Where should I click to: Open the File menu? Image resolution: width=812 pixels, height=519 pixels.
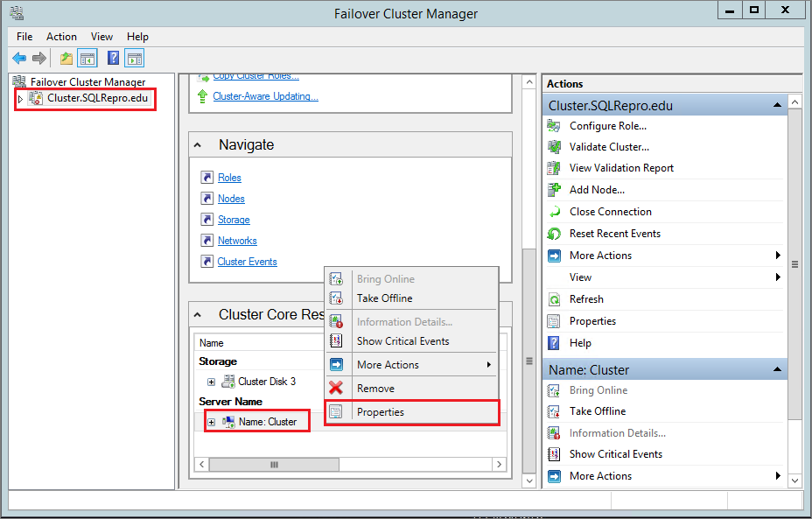24,37
